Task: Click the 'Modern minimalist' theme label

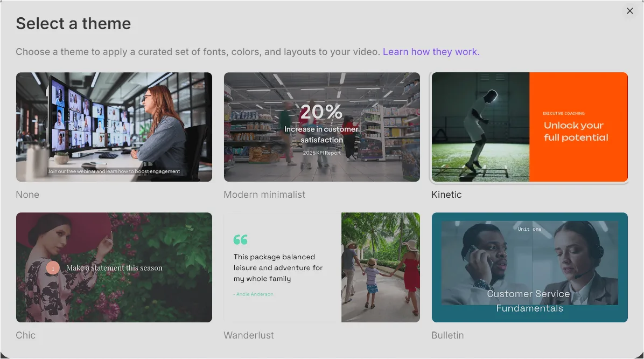Action: pyautogui.click(x=264, y=195)
